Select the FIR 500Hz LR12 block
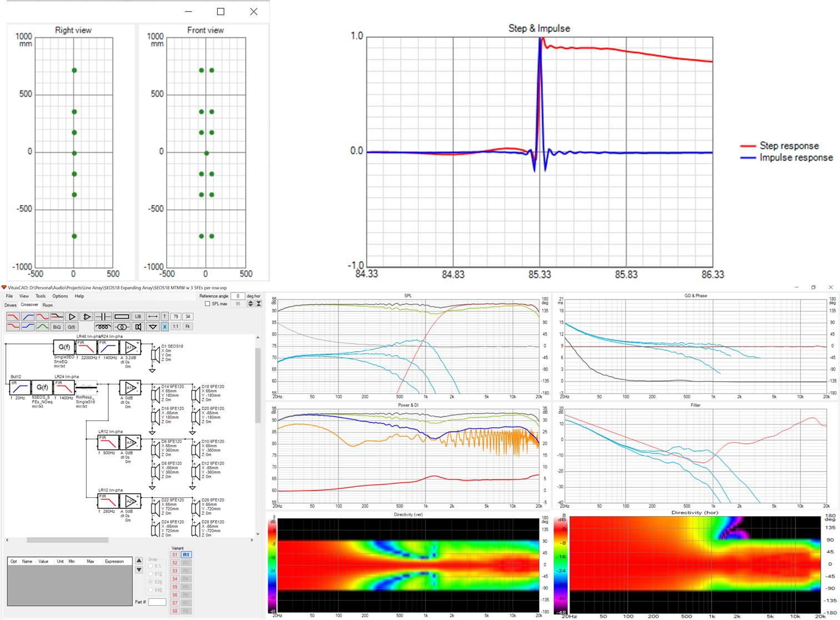Screen dimensions: 840x620 (x=108, y=442)
